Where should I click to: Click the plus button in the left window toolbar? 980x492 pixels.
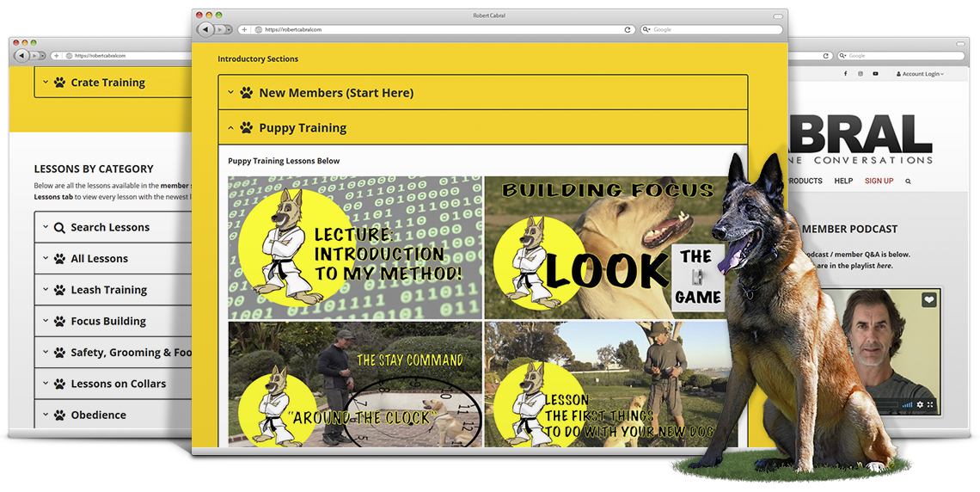[56, 56]
